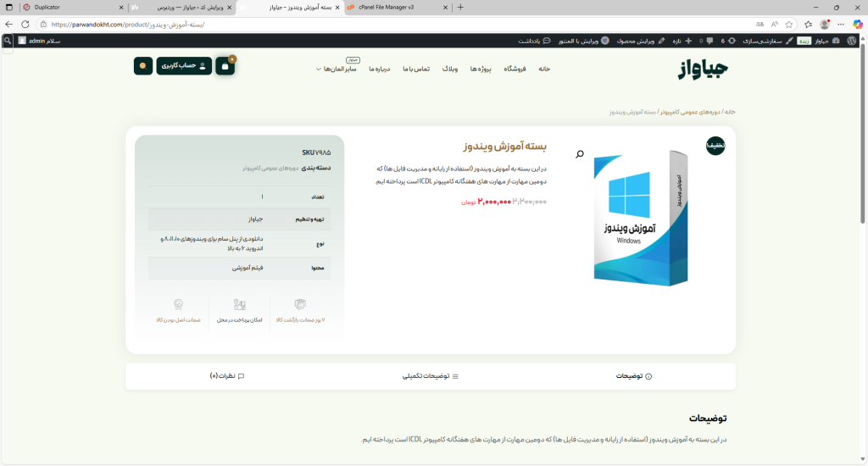Open the Edge Copilot icon

click(854, 25)
